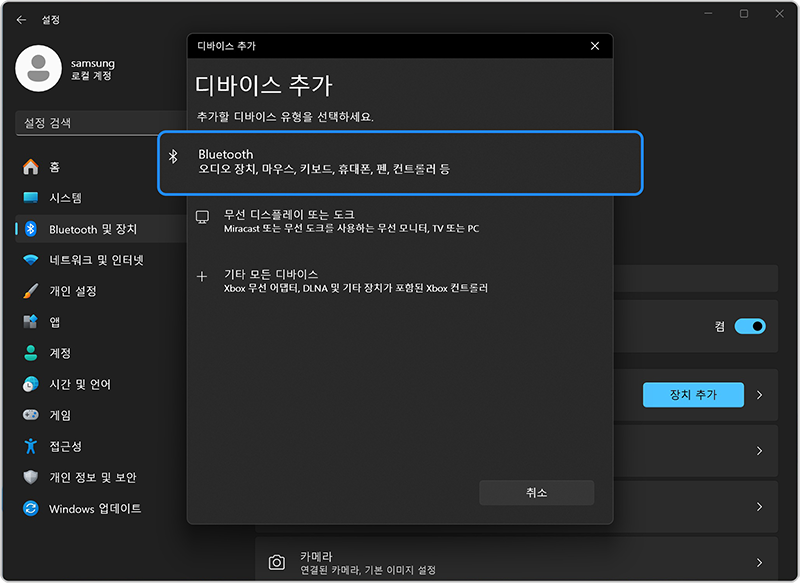Open the Camera (카메라) settings row
The width and height of the screenshot is (800, 584).
click(516, 559)
